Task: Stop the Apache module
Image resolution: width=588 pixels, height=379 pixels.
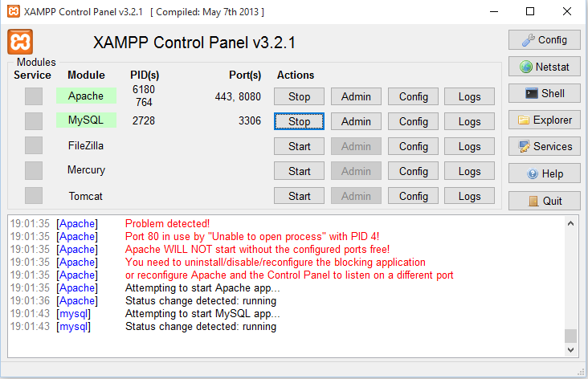Action: point(299,96)
